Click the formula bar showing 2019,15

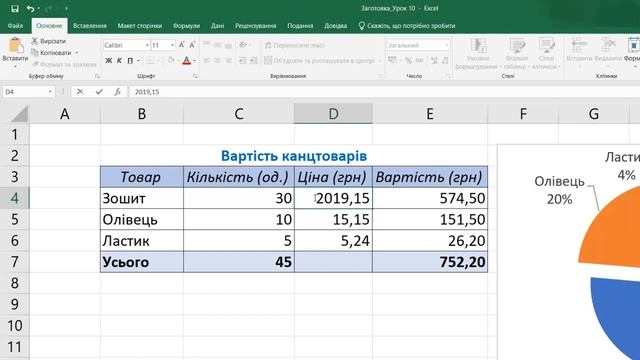click(x=384, y=92)
